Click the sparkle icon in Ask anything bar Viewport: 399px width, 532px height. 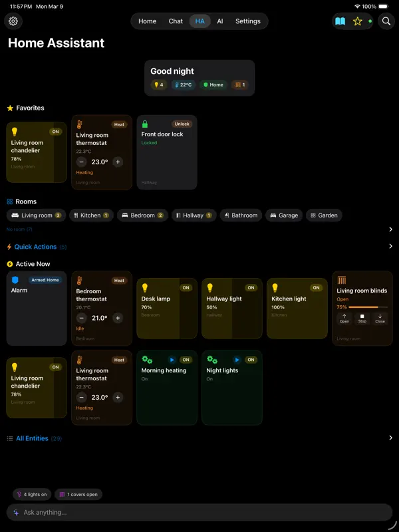coord(16,512)
